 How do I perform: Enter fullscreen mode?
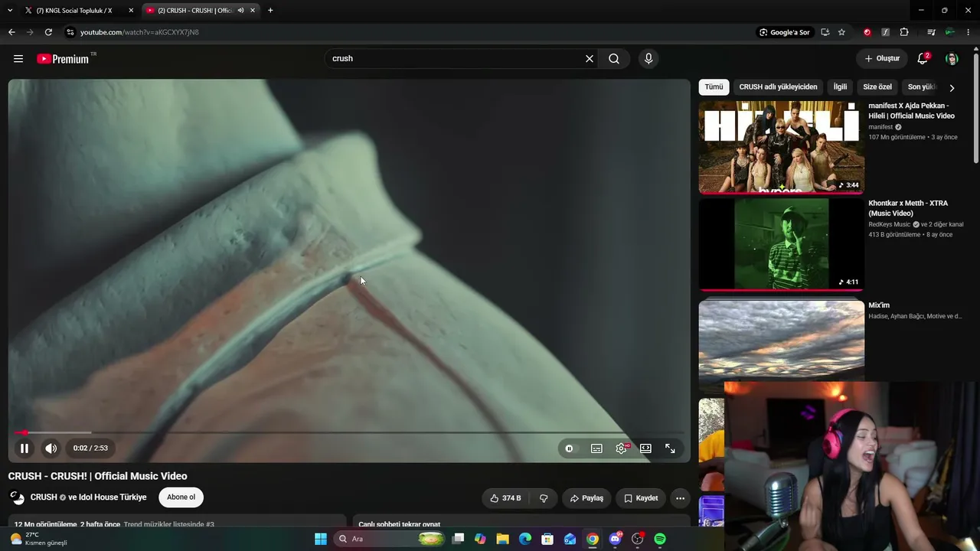click(670, 448)
